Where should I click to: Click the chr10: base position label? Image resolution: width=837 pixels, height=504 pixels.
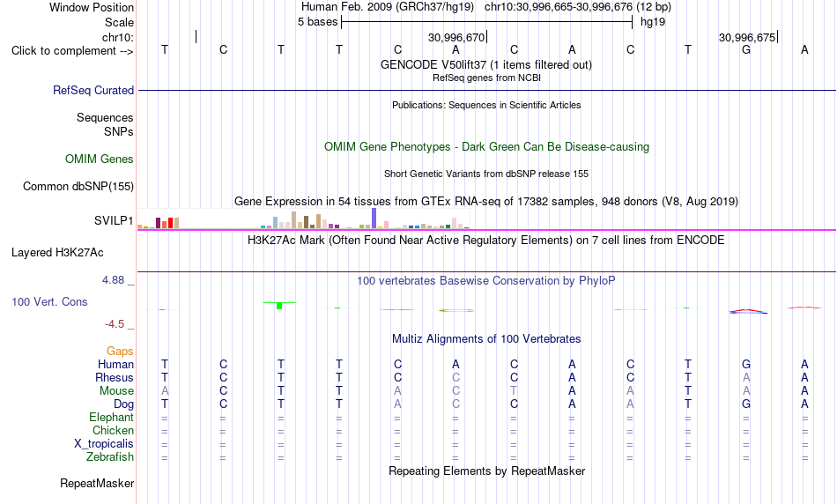pyautogui.click(x=118, y=37)
